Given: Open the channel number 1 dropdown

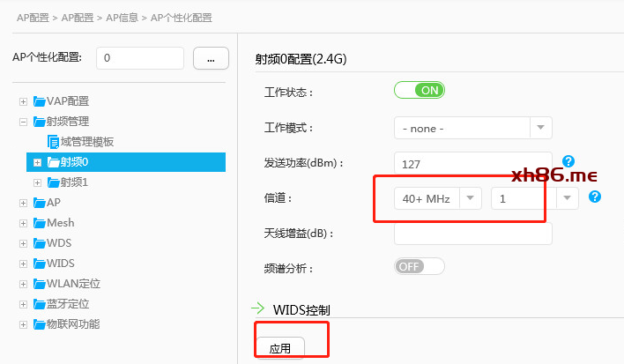Looking at the screenshot, I should pos(534,198).
